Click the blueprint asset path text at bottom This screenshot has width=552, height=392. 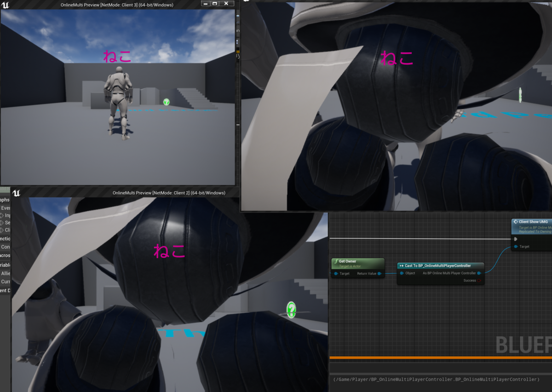point(436,380)
